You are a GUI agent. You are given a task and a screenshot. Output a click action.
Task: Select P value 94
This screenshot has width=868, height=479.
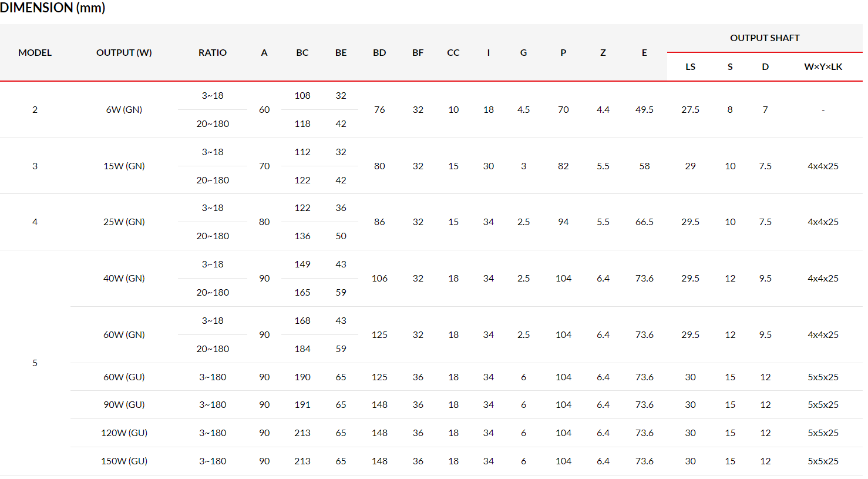tap(563, 222)
